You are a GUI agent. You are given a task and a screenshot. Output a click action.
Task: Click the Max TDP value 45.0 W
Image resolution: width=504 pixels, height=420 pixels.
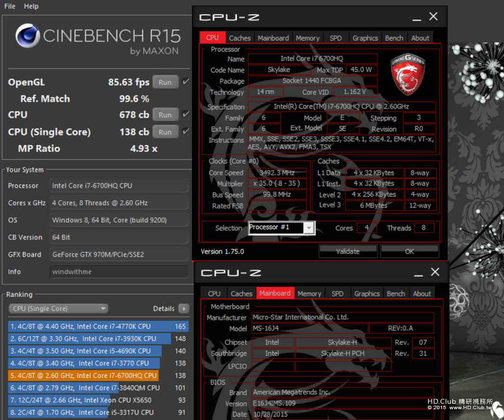(361, 70)
